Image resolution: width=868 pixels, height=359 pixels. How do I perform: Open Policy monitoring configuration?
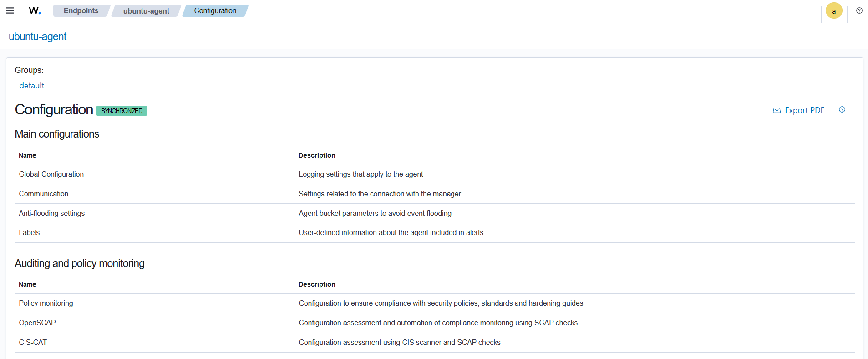click(x=46, y=303)
